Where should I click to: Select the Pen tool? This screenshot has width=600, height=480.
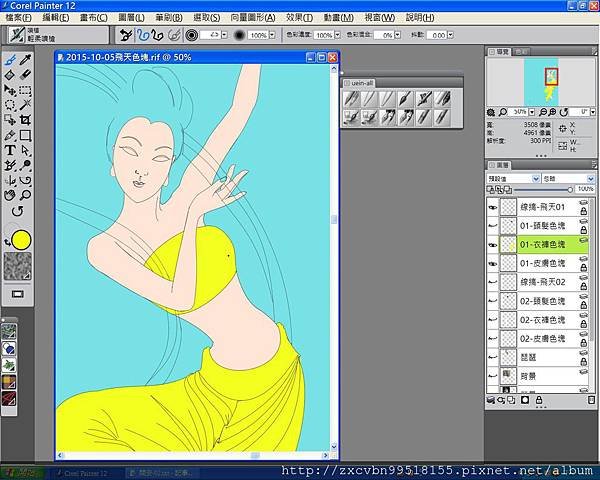(10, 135)
